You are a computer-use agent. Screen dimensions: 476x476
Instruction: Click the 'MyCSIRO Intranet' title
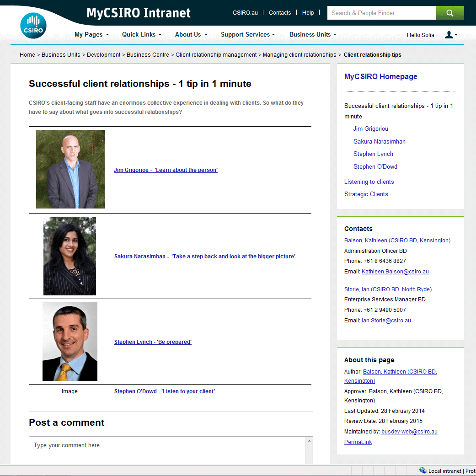coord(139,13)
